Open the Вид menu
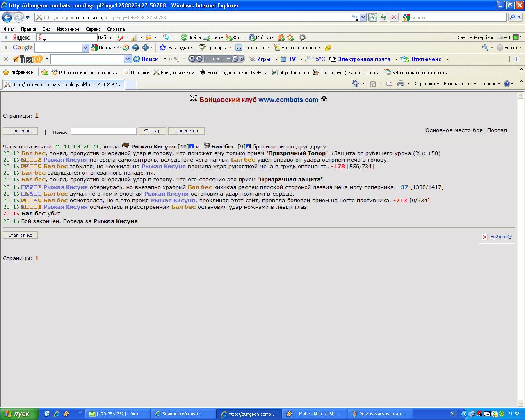Image resolution: width=525 pixels, height=420 pixels. click(x=46, y=29)
